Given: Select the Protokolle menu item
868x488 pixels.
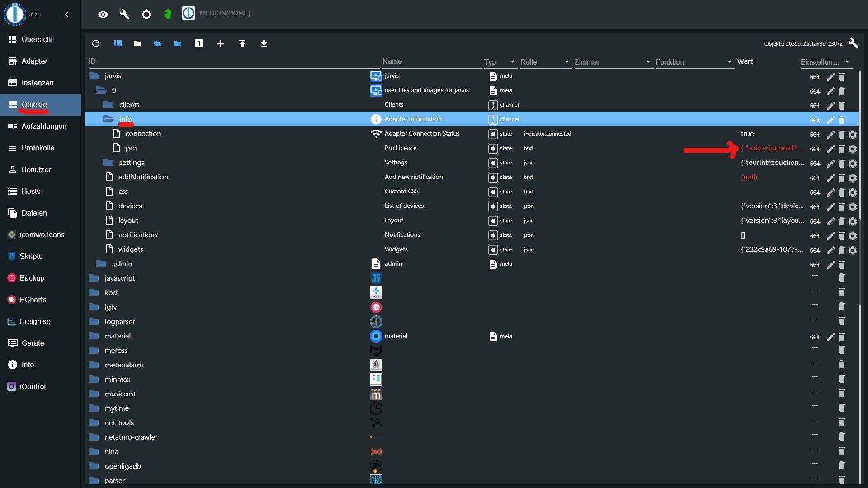Looking at the screenshot, I should click(37, 147).
